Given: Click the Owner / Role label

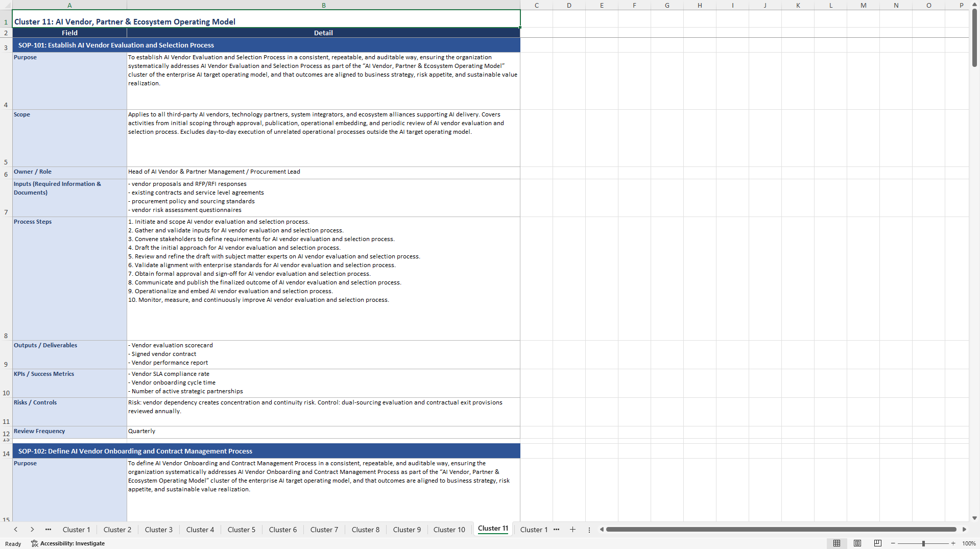Looking at the screenshot, I should point(69,173).
